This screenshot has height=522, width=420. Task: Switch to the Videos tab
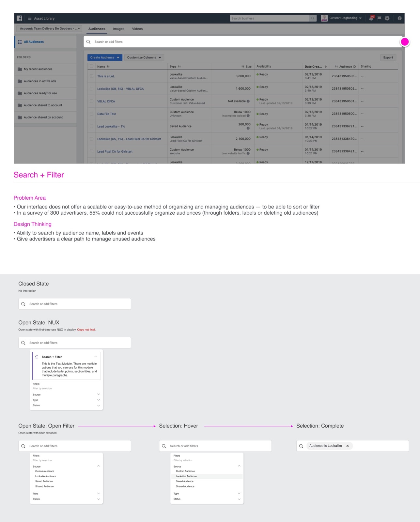pos(137,29)
